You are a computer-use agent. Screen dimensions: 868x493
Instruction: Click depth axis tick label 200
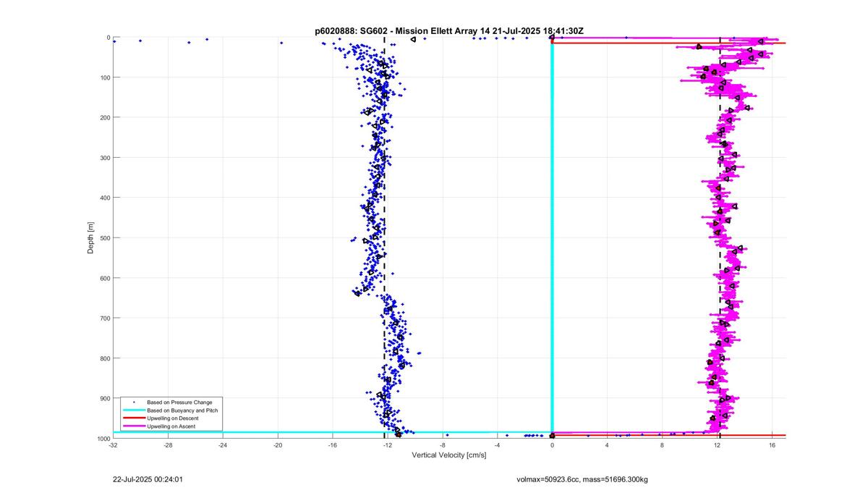pos(104,117)
